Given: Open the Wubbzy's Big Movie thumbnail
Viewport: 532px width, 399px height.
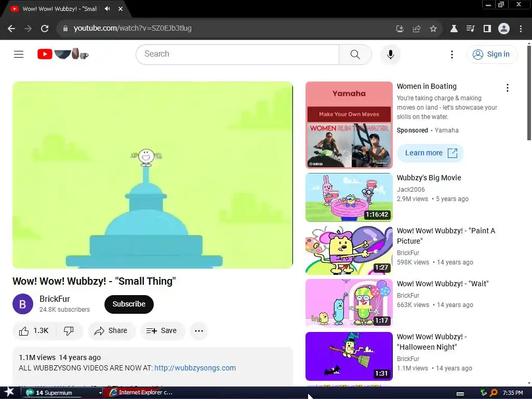Looking at the screenshot, I should pos(349,197).
